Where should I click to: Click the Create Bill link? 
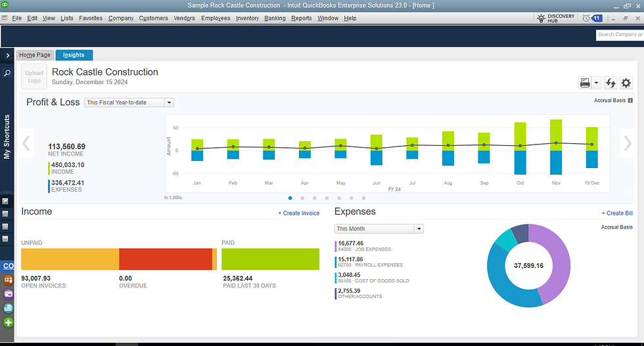[x=617, y=213]
